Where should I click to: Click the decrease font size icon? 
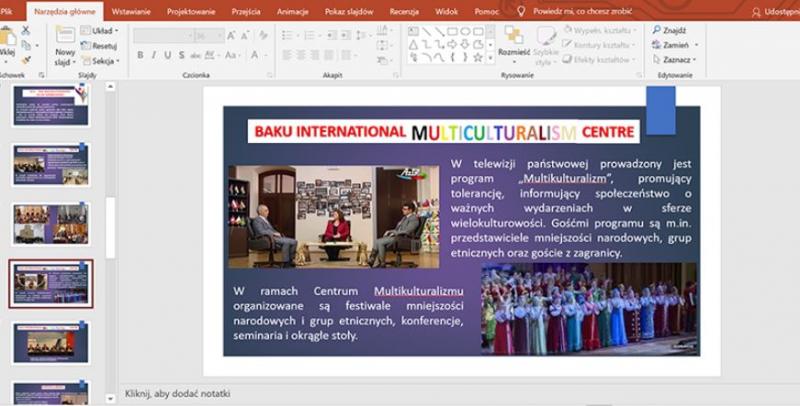tap(245, 36)
